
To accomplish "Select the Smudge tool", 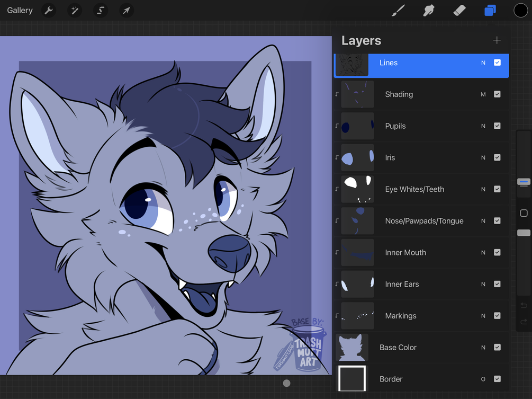I will pos(429,11).
